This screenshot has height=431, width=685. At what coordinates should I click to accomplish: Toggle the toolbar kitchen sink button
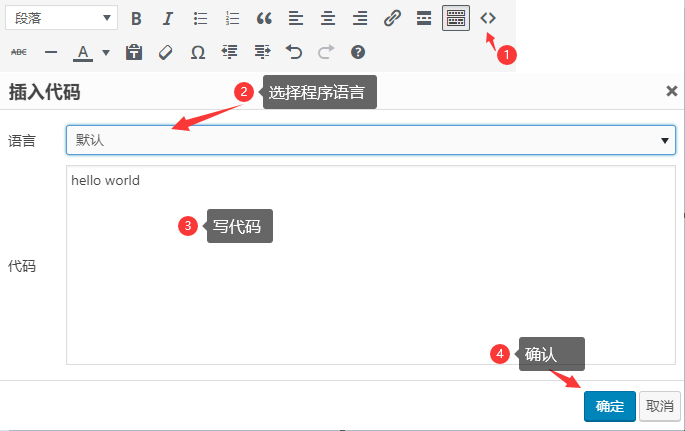pyautogui.click(x=456, y=18)
